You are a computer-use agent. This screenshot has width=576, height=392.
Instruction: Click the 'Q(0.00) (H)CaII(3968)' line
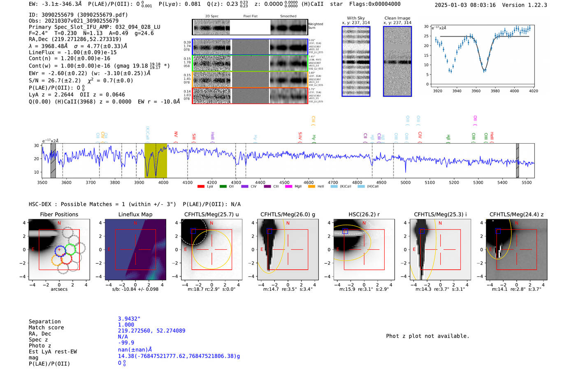pyautogui.click(x=105, y=101)
